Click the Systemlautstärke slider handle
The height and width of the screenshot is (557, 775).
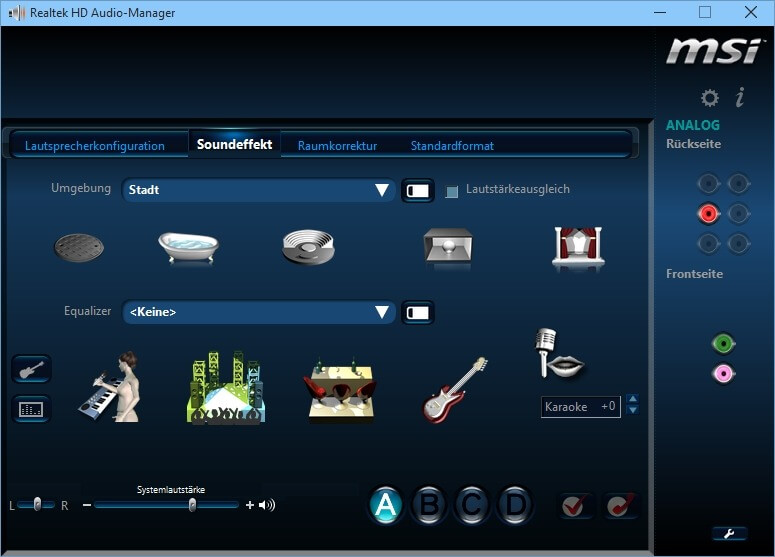[x=192, y=505]
